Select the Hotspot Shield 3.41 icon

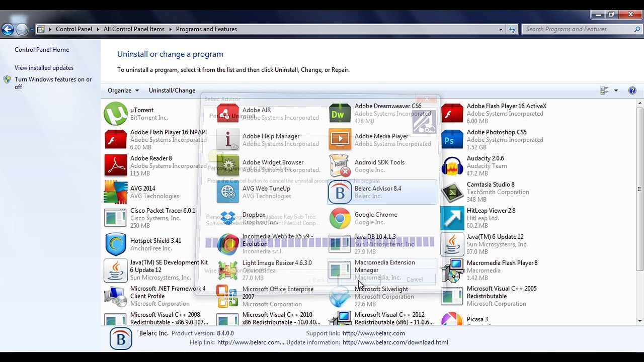pyautogui.click(x=115, y=244)
